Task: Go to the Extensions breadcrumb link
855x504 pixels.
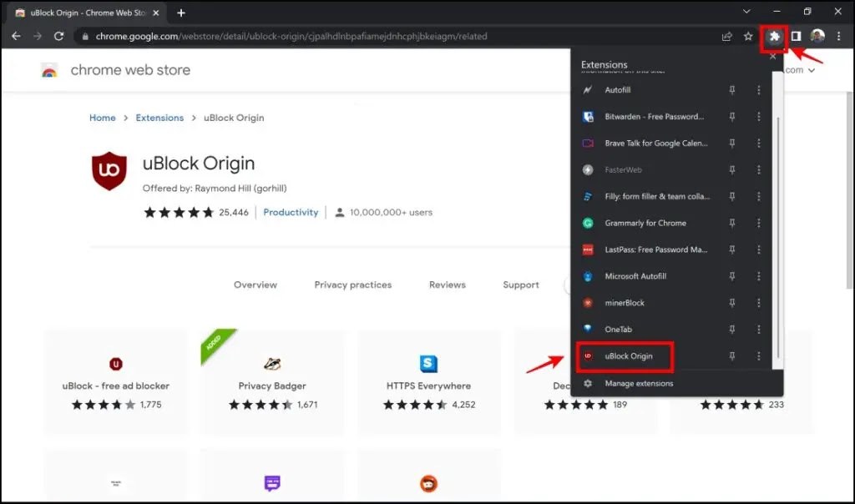Action: [159, 118]
